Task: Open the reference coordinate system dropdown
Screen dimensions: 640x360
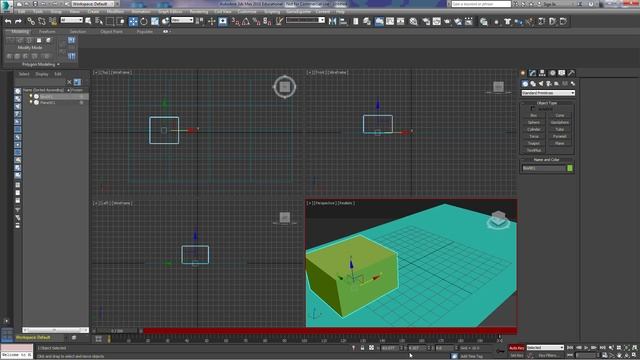Action: [182, 20]
